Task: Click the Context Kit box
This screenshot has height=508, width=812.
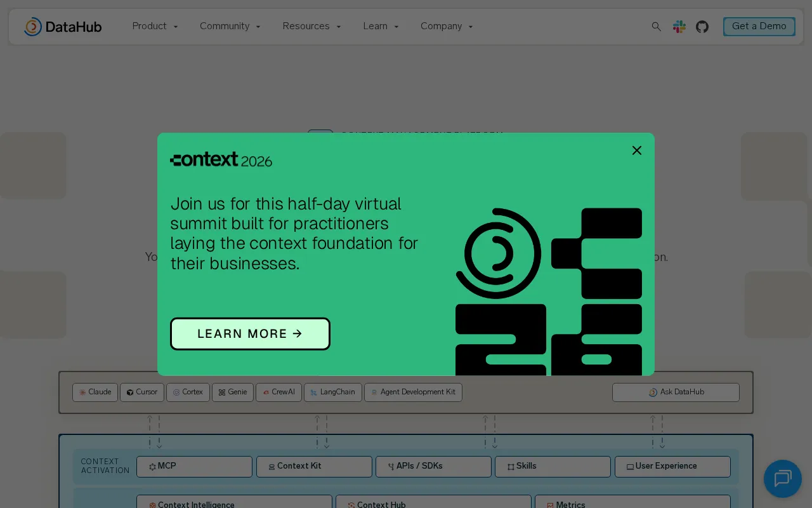Action: (x=314, y=467)
